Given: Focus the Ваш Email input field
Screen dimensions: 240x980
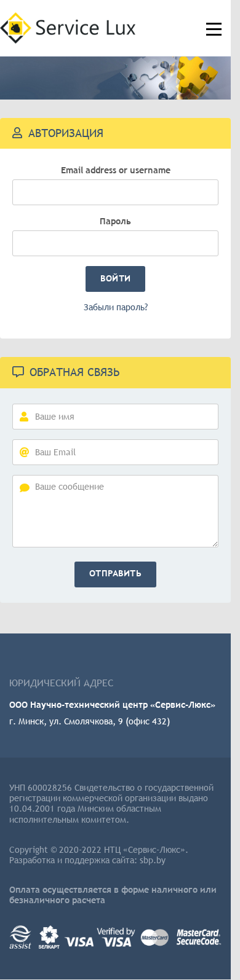Looking at the screenshot, I should point(115,452).
